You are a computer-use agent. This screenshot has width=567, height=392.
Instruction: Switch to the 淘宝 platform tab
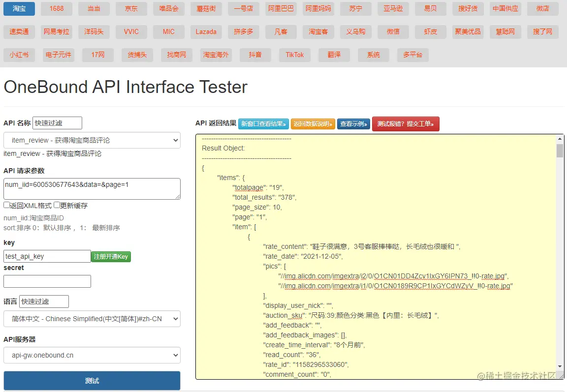click(x=19, y=8)
